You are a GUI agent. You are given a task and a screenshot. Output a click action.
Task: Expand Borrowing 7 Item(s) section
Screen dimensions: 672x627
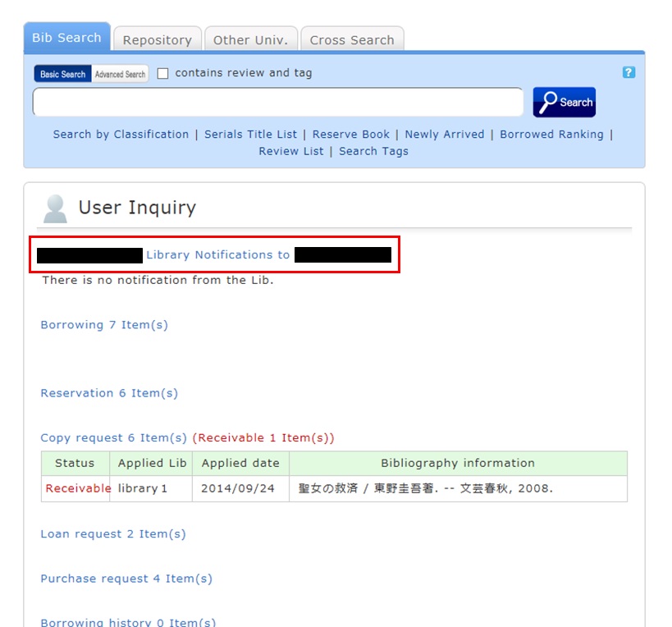point(104,325)
